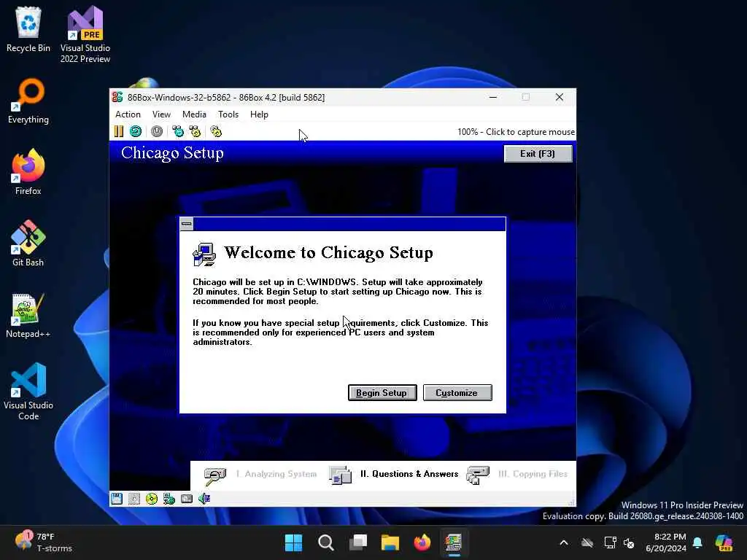
Task: Open taskbar Search
Action: pos(326,542)
